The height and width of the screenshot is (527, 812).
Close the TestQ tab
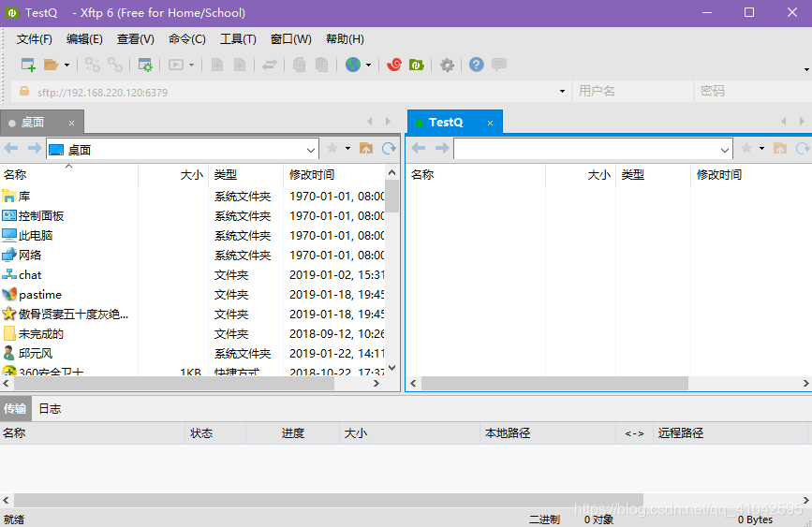(490, 123)
